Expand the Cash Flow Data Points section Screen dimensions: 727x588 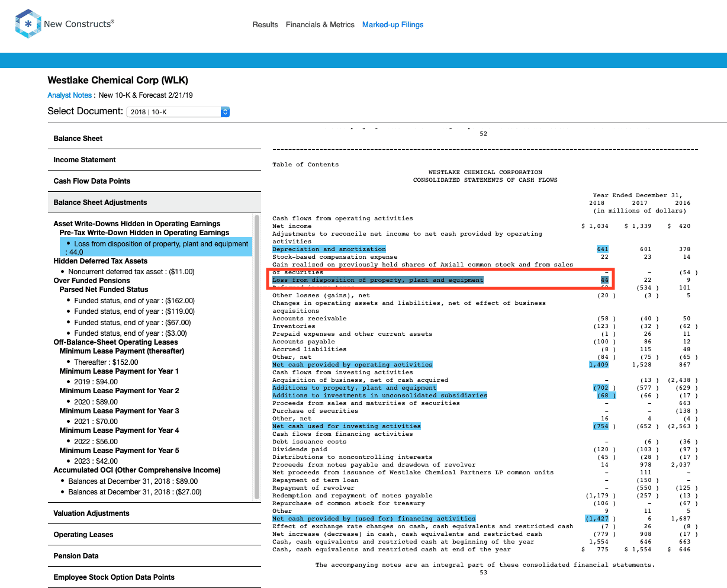[x=154, y=181]
